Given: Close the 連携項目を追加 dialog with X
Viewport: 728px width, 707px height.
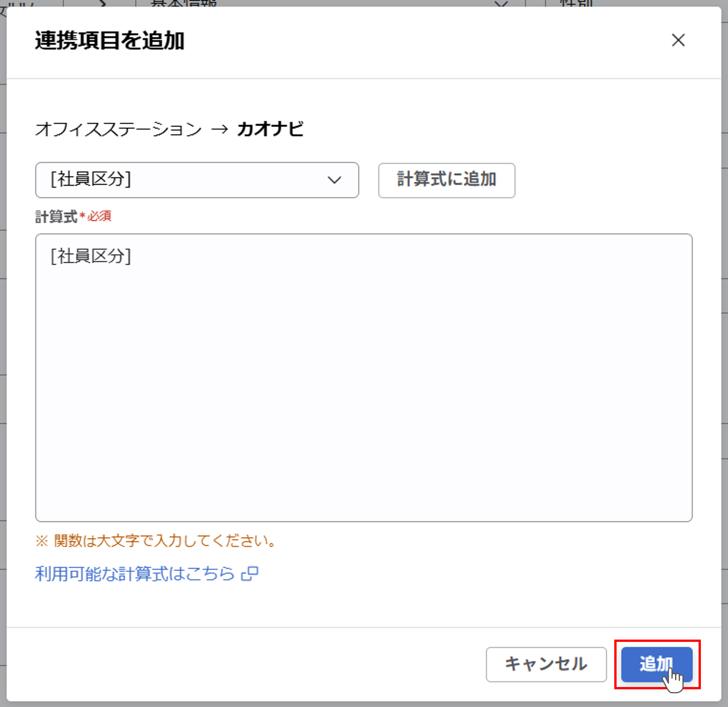Looking at the screenshot, I should click(x=678, y=40).
